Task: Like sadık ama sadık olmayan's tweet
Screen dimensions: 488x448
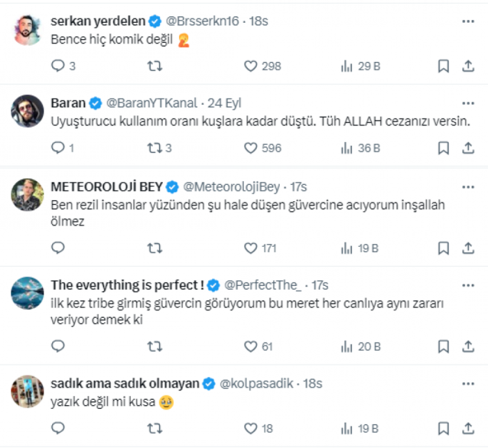Action: (x=251, y=428)
